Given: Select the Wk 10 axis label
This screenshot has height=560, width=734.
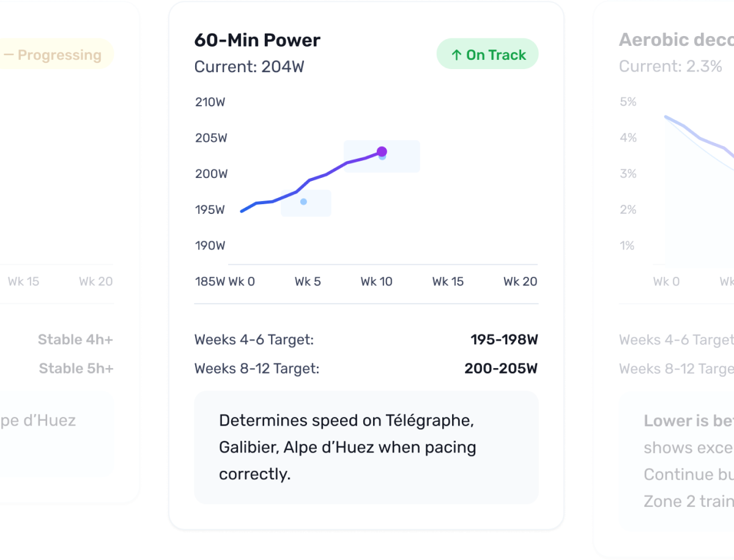Looking at the screenshot, I should tap(376, 281).
